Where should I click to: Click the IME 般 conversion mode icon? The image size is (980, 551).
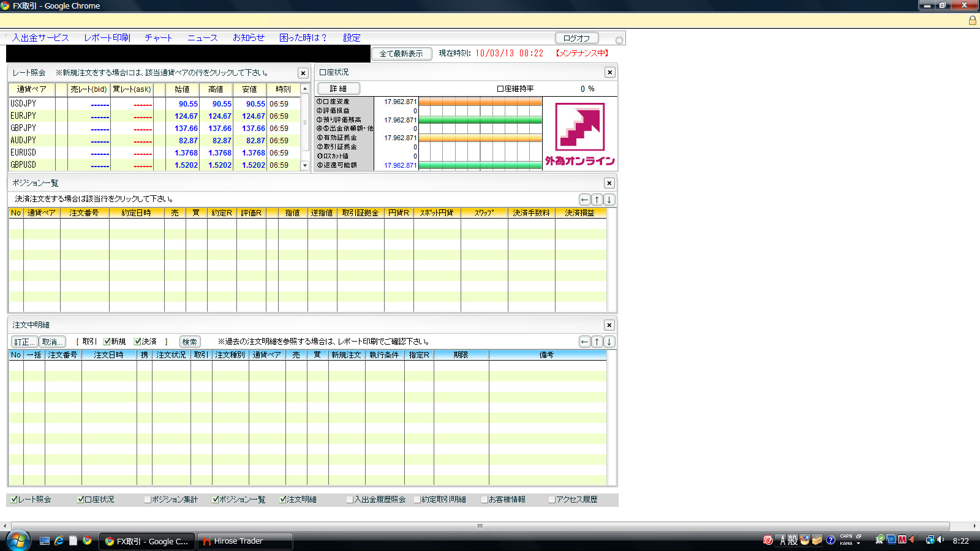[793, 540]
